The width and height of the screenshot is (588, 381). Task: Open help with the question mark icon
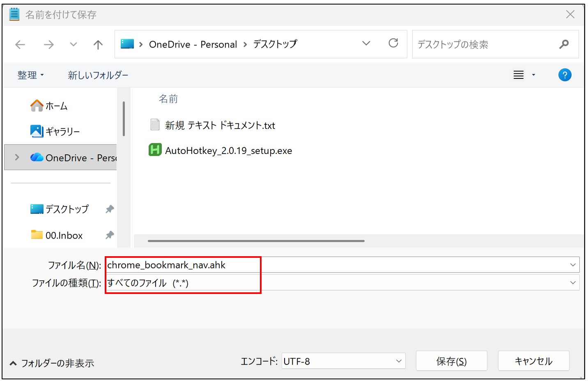point(565,75)
